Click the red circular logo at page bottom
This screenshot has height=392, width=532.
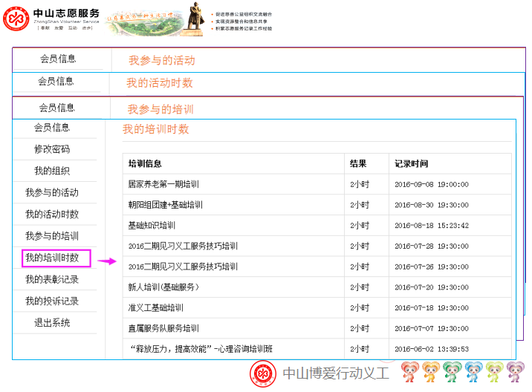click(x=262, y=373)
